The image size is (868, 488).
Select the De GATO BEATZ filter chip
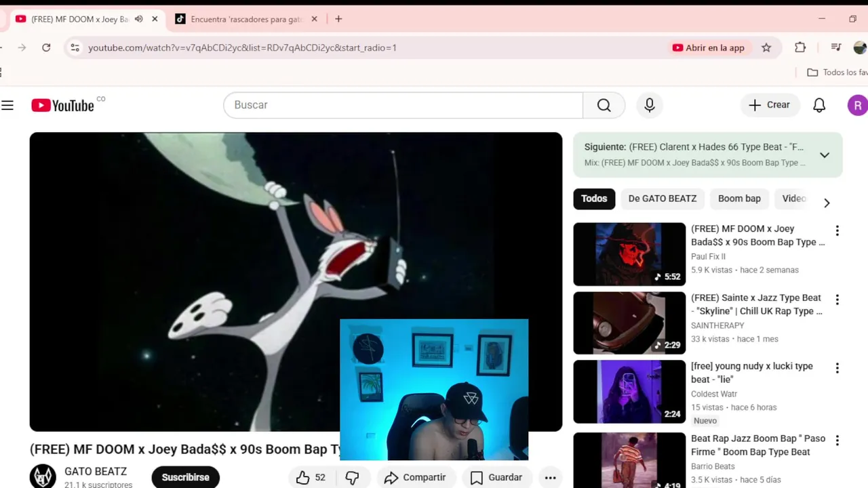click(663, 199)
